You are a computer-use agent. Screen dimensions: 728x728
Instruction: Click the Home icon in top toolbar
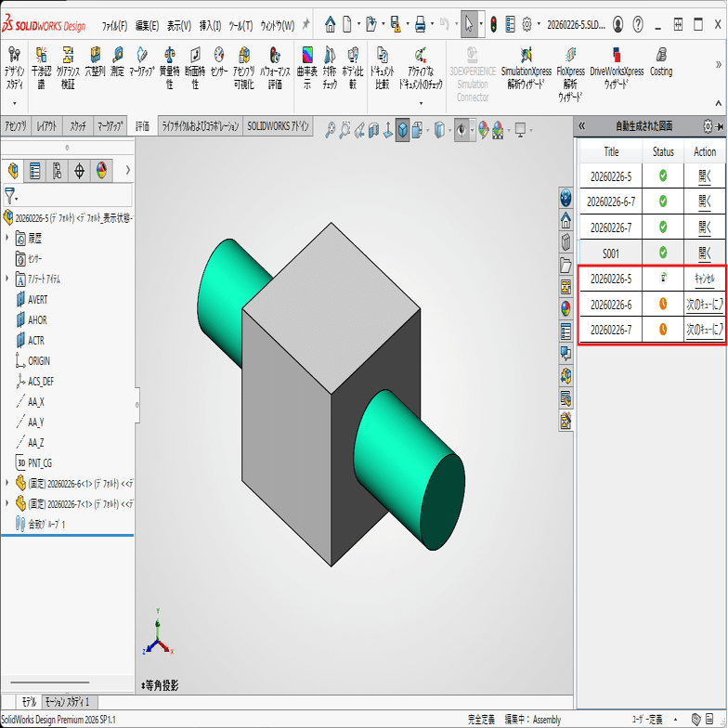point(331,24)
